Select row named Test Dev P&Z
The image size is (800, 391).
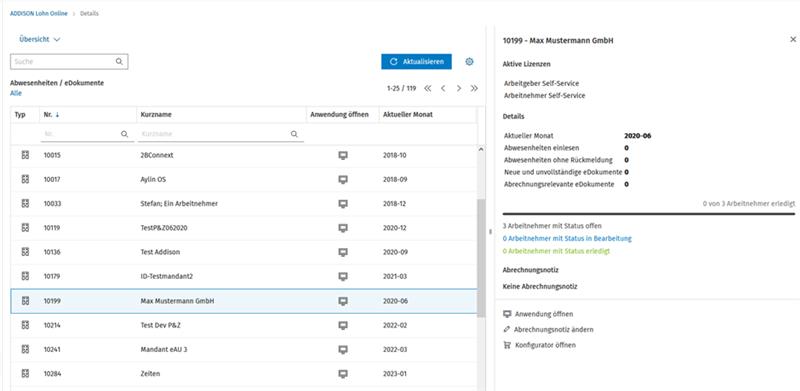coord(244,325)
